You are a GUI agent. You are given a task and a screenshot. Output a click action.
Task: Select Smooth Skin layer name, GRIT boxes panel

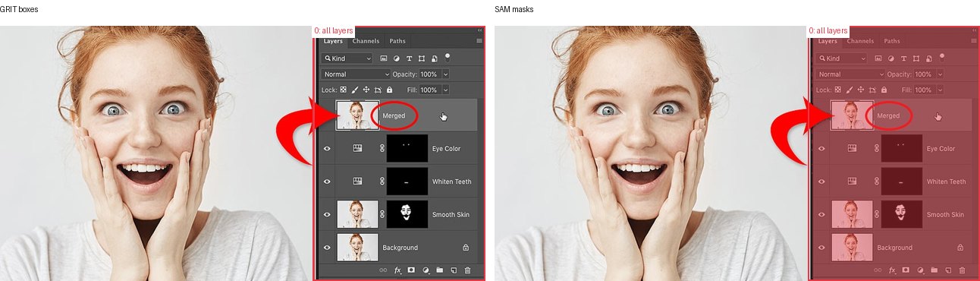click(x=451, y=215)
